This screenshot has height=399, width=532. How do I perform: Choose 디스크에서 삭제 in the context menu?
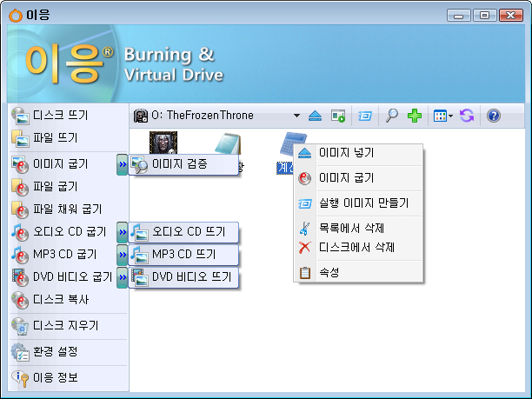click(358, 248)
